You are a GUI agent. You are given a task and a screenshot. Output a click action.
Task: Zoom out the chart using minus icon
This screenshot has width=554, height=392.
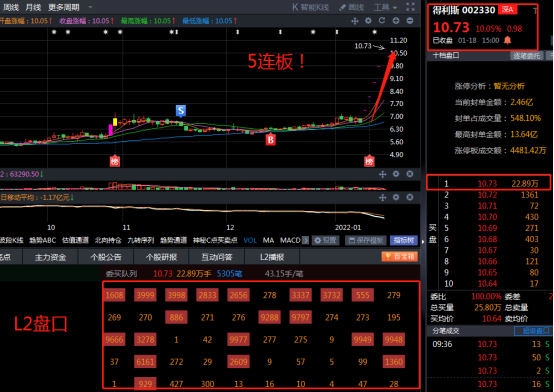[410, 21]
